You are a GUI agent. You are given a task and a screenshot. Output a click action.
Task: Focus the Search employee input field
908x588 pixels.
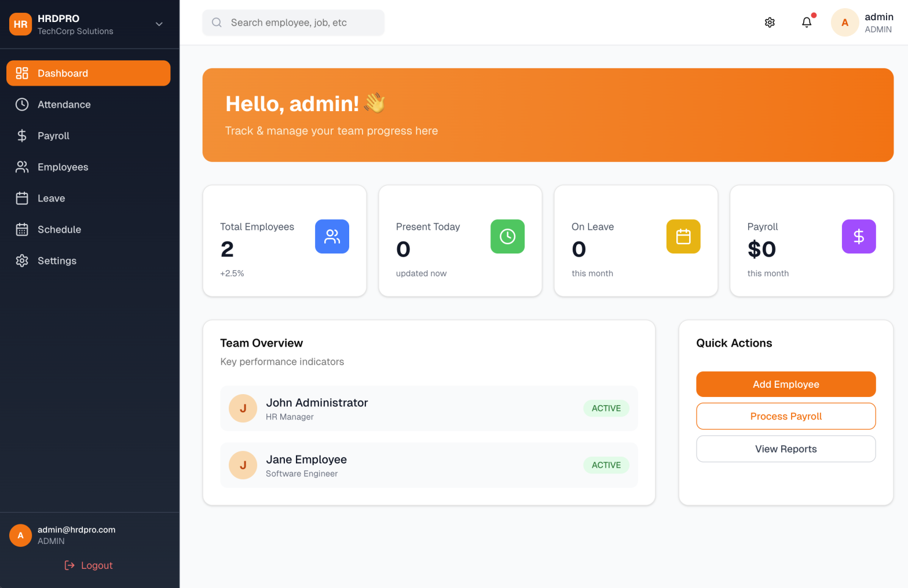(x=301, y=23)
